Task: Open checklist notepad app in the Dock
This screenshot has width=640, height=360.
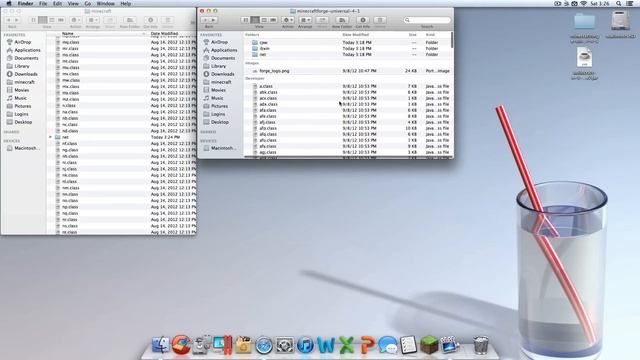Action: 408,345
